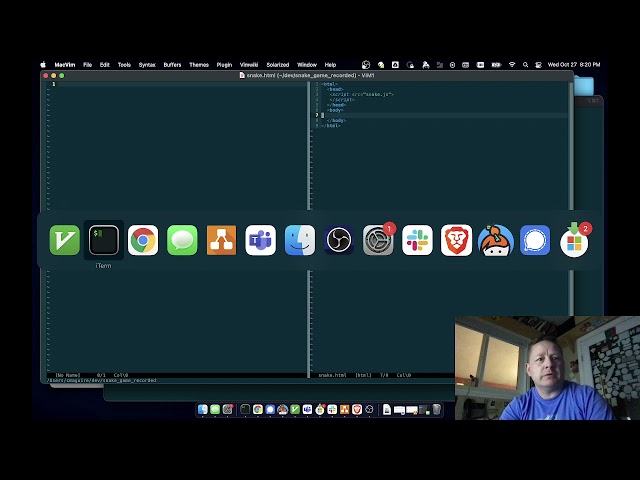This screenshot has height=480, width=640.
Task: Open the Solarized menu
Action: click(x=278, y=64)
